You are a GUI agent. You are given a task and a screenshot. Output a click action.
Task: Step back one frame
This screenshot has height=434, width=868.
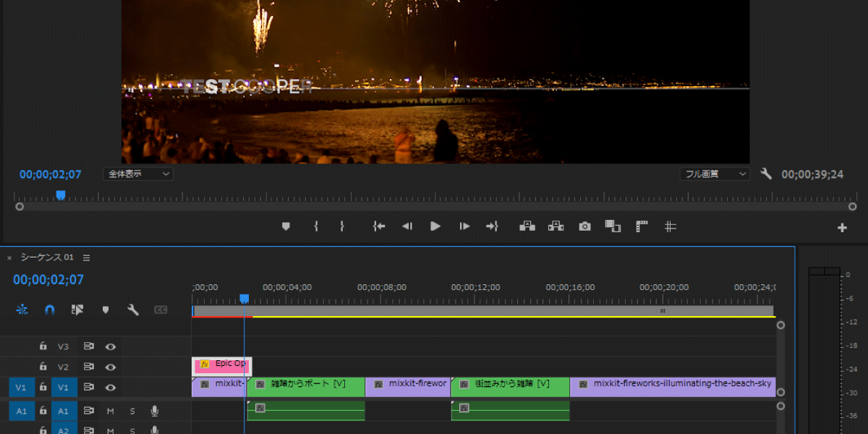pos(407,226)
